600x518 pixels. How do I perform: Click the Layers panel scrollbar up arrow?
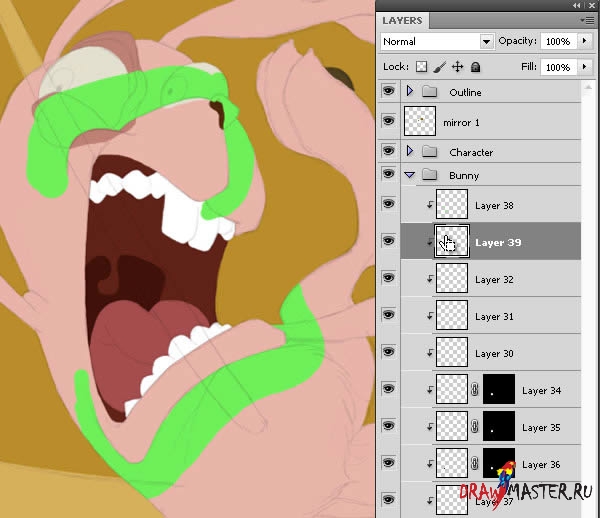coord(588,88)
